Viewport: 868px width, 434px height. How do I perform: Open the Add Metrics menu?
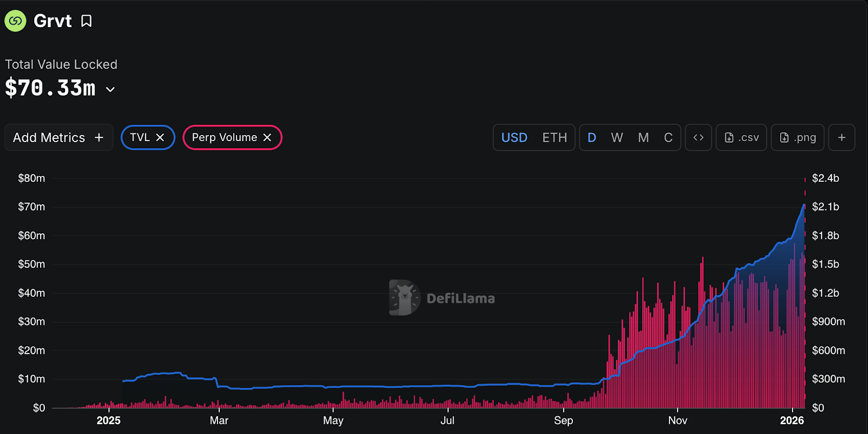(59, 138)
